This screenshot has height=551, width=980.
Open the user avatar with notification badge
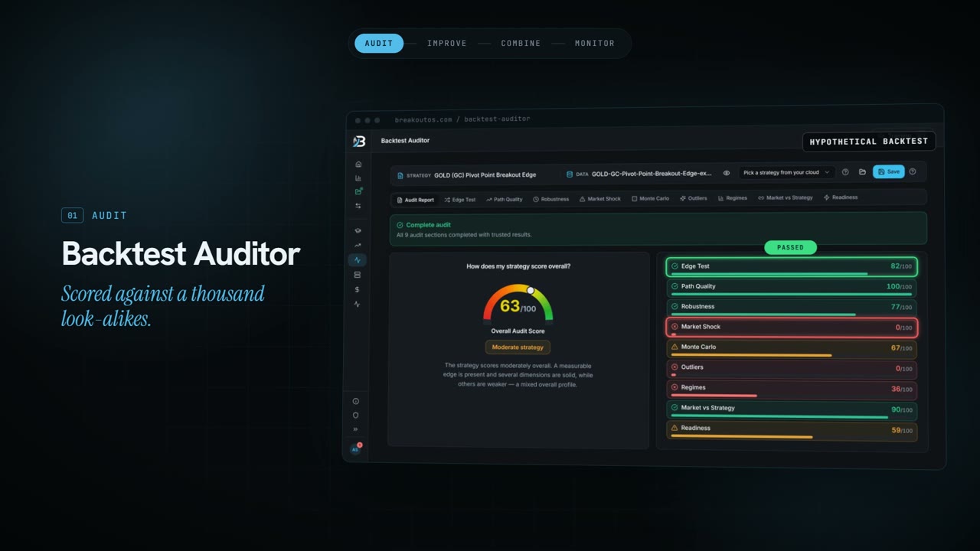coord(355,449)
